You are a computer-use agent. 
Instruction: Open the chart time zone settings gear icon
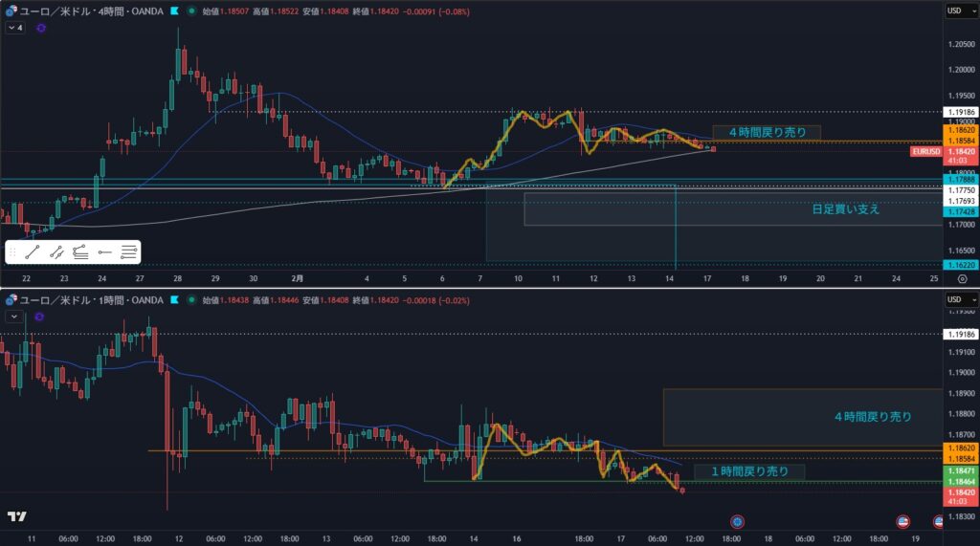(961, 278)
